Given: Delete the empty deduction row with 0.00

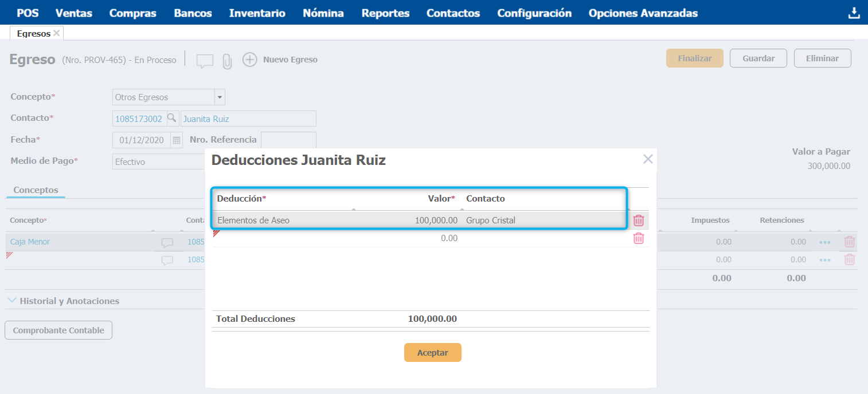Looking at the screenshot, I should (x=638, y=238).
